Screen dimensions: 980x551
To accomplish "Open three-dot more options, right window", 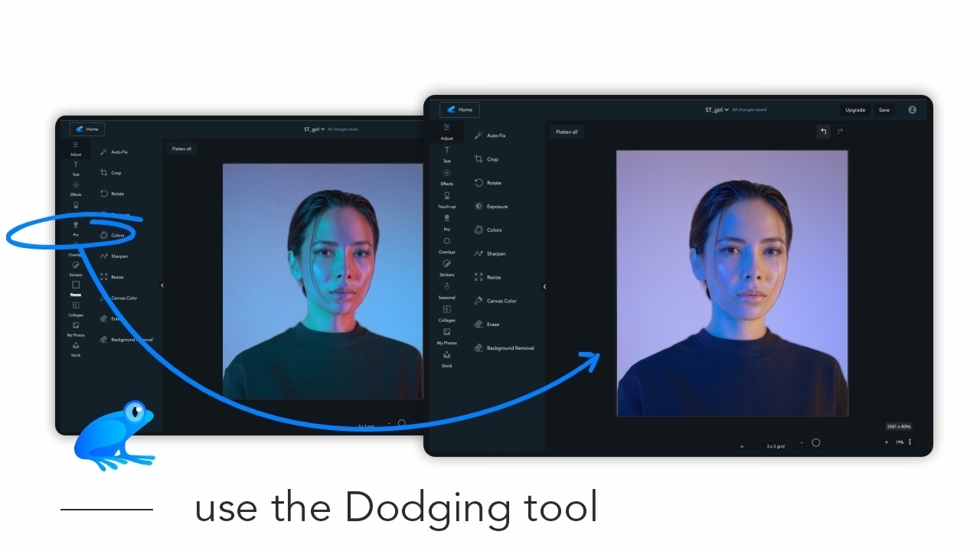I will click(910, 442).
